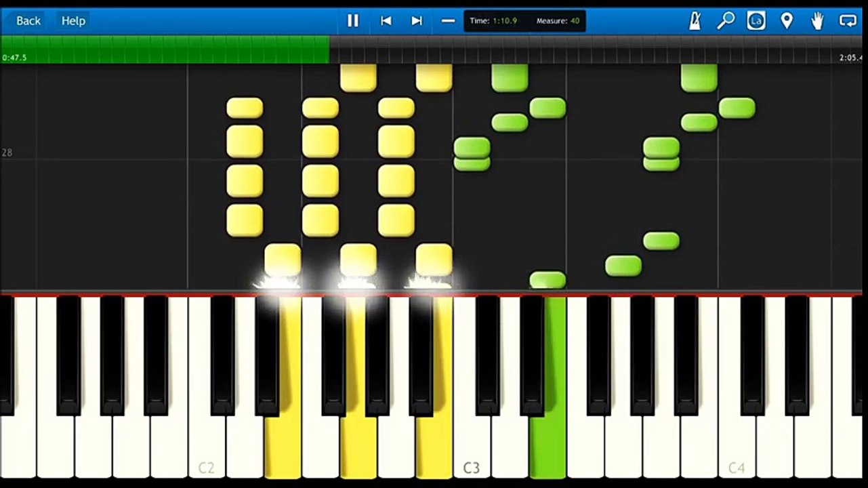The width and height of the screenshot is (868, 488).
Task: Play the white key labeled C2
Action: 206,447
